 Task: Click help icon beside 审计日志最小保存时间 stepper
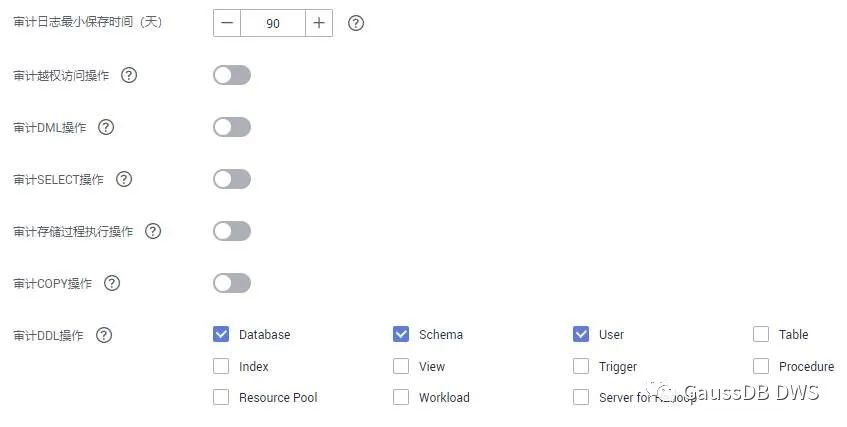[356, 23]
